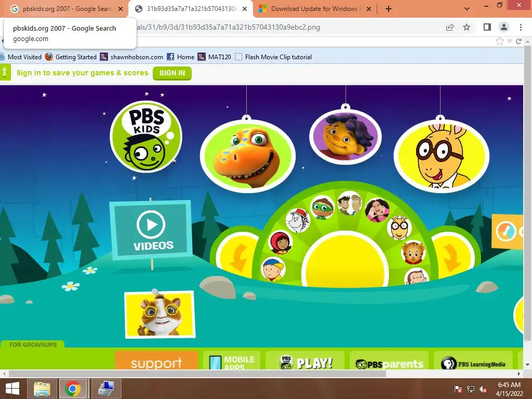
Task: Open MOBILE APPS link
Action: pos(232,361)
